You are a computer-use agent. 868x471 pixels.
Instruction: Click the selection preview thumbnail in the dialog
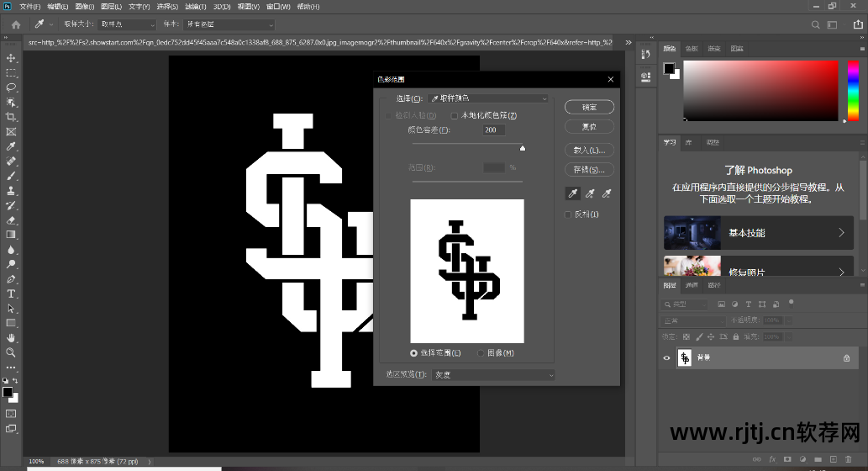pos(467,271)
